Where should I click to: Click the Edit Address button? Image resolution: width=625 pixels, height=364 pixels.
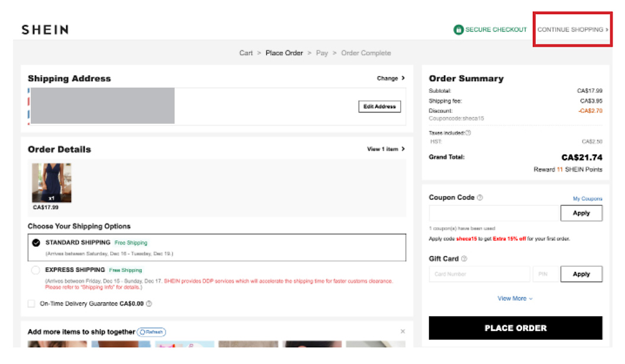pyautogui.click(x=379, y=107)
